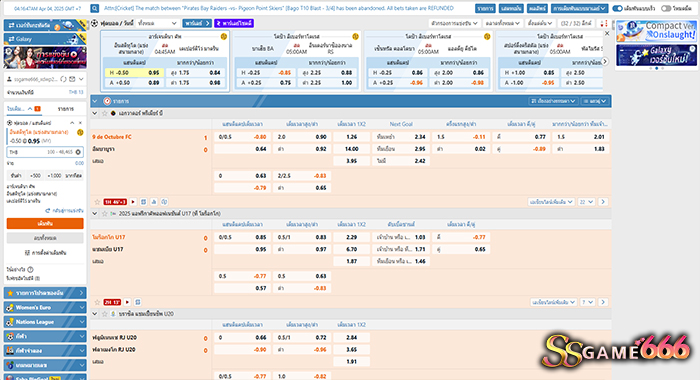The image size is (700, 380).
Task: Click the search magnifier icon in header
Action: click(x=95, y=8)
